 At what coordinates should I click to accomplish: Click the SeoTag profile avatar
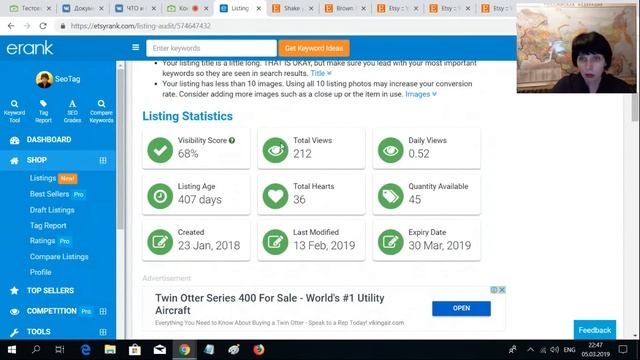tap(44, 79)
